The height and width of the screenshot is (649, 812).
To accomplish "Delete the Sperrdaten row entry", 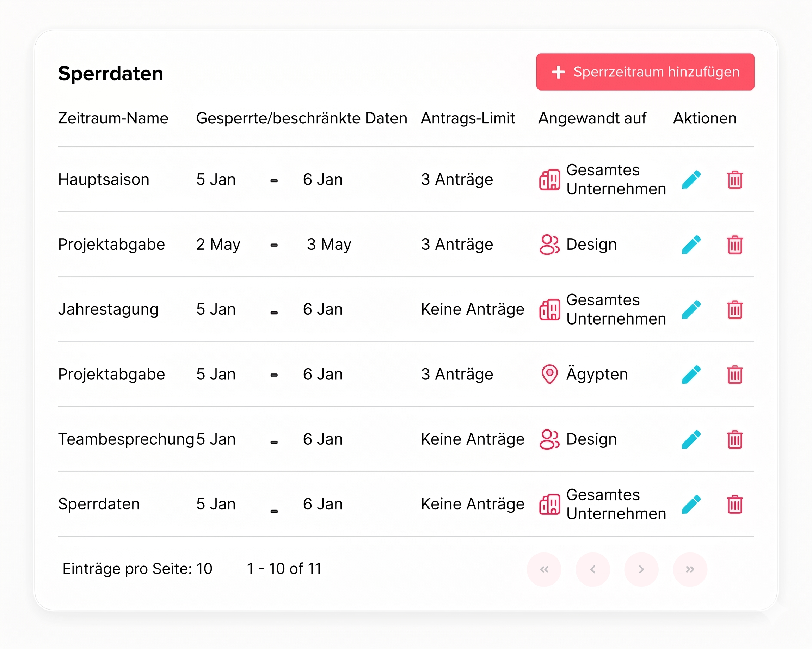I will point(734,505).
